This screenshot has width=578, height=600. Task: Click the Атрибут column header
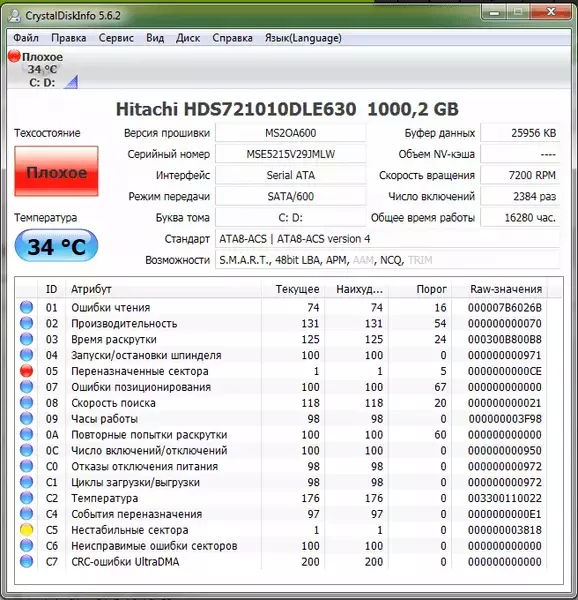163,289
